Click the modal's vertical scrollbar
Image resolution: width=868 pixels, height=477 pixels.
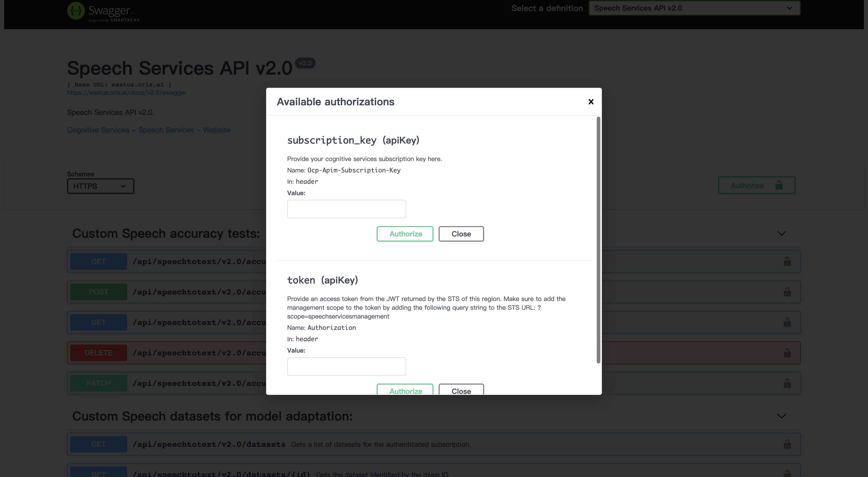599,240
